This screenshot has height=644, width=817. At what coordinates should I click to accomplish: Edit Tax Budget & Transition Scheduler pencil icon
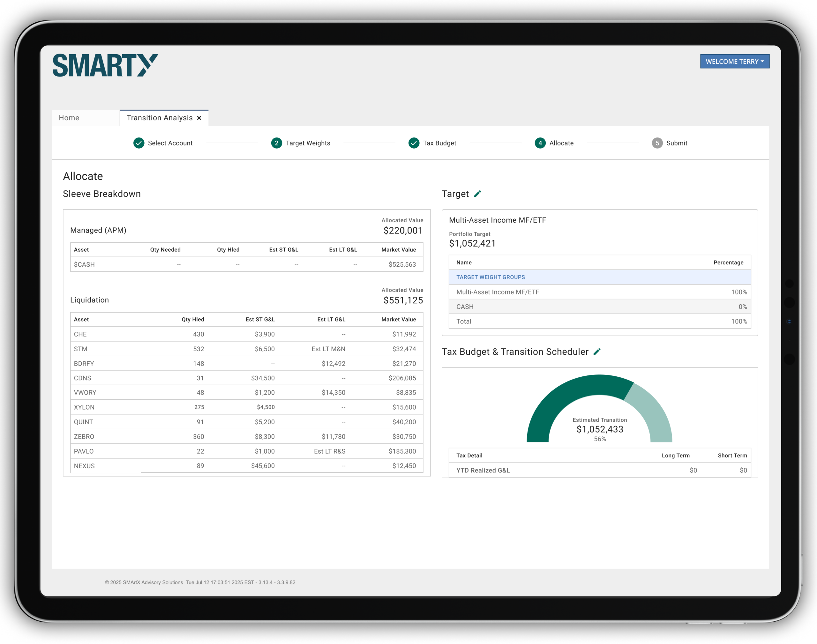(x=597, y=352)
